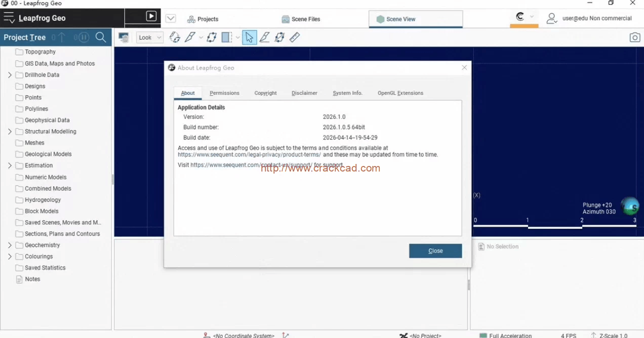The width and height of the screenshot is (644, 338).
Task: Open the Seequent Central cloud icon
Action: [x=520, y=17]
